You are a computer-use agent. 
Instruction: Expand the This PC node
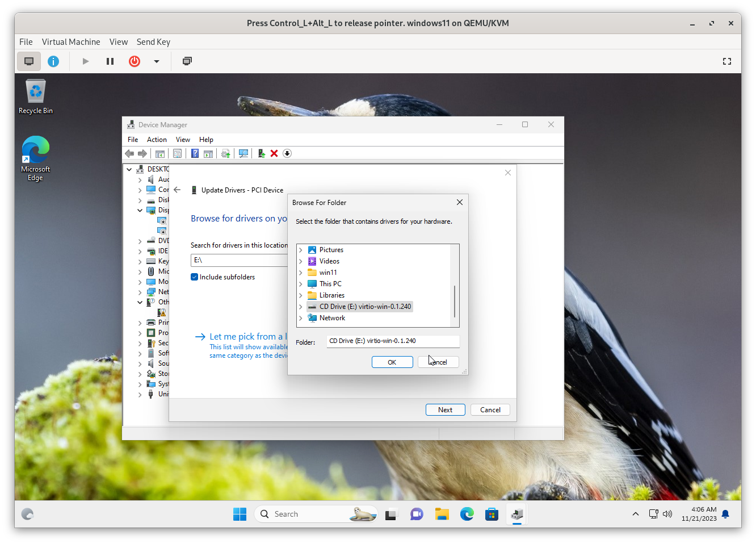[x=301, y=284]
